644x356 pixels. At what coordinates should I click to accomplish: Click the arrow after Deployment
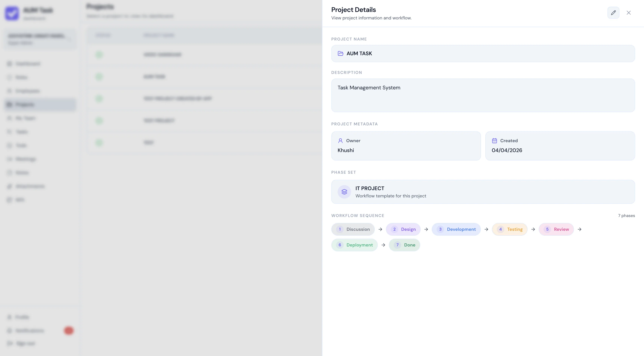tap(383, 245)
